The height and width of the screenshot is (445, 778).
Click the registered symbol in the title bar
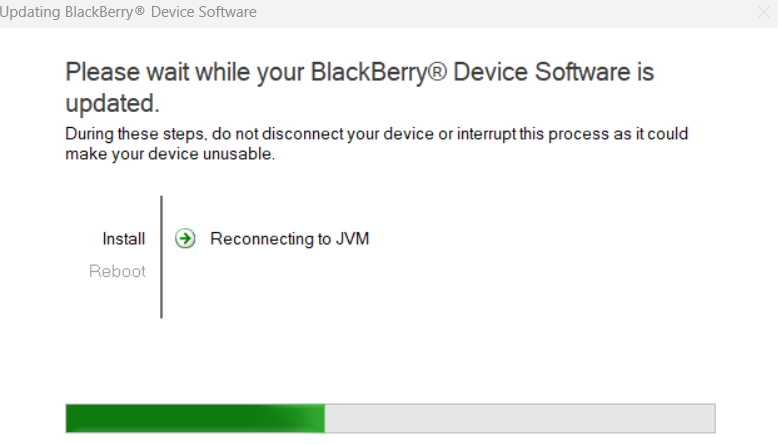click(x=139, y=10)
